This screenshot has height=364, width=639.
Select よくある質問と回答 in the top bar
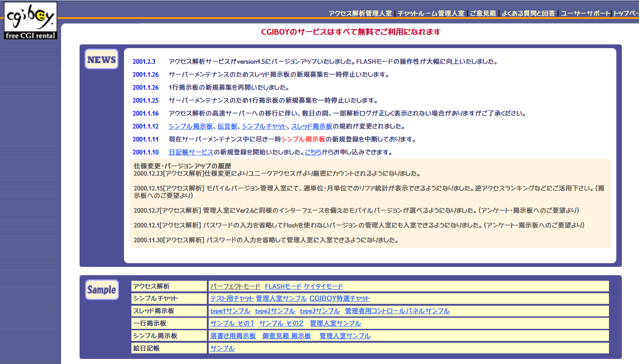coord(528,13)
